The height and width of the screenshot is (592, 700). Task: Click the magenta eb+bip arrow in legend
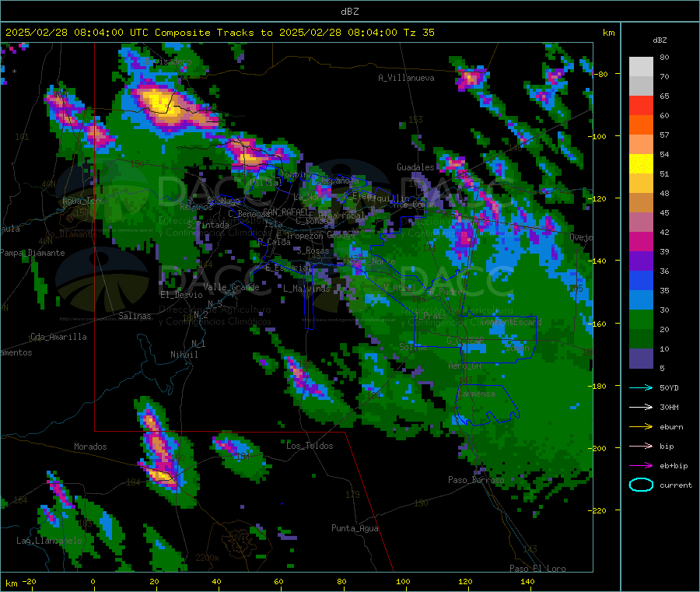point(641,466)
